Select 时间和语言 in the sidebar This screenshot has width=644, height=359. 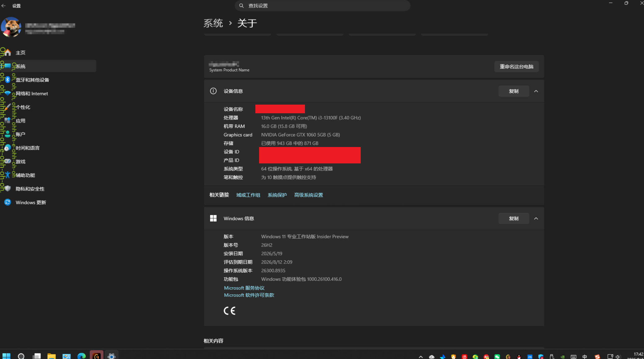48,148
